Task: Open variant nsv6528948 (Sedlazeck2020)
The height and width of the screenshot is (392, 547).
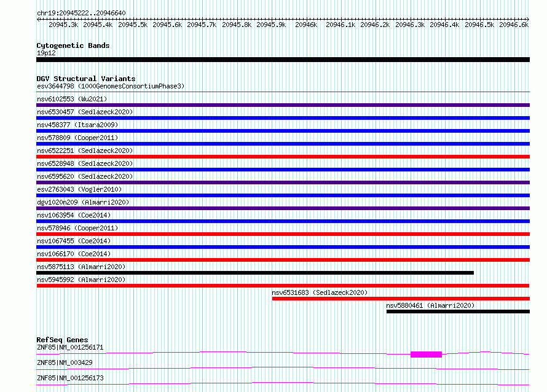Action: click(85, 163)
